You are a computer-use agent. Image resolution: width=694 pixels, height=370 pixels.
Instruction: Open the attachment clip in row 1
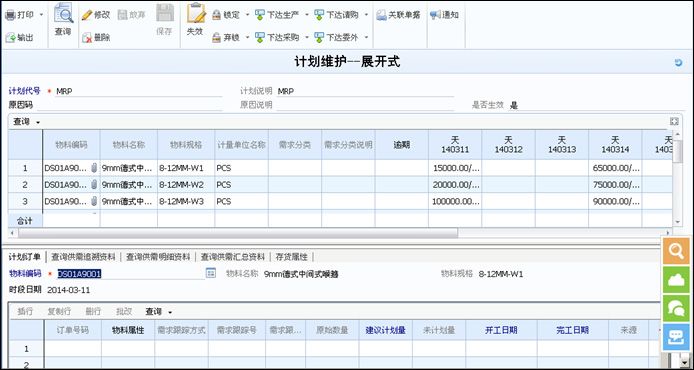pos(94,168)
